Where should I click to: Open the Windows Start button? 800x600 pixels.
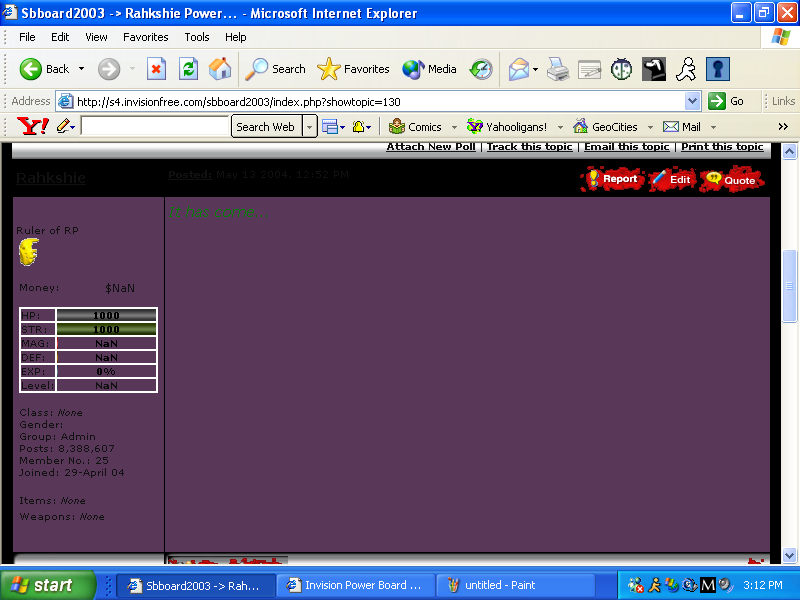click(x=47, y=585)
